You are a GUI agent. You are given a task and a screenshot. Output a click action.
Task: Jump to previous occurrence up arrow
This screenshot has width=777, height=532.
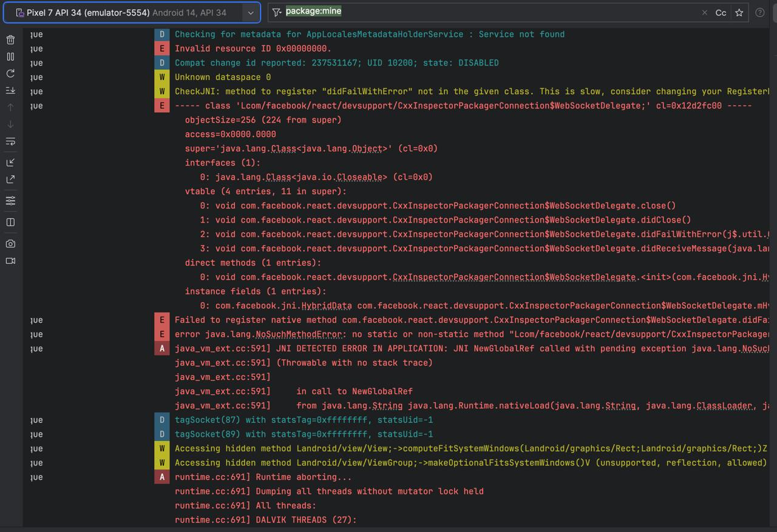(x=10, y=107)
